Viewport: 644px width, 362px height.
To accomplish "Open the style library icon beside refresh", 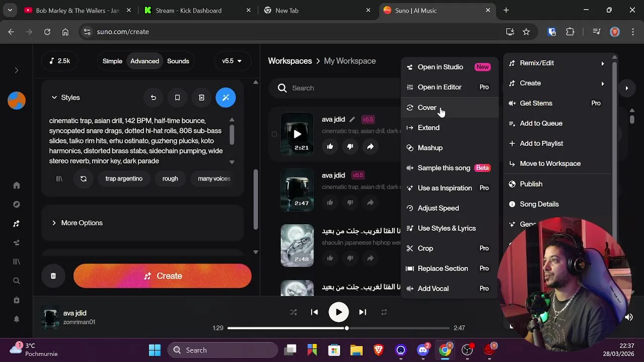I will tap(59, 178).
